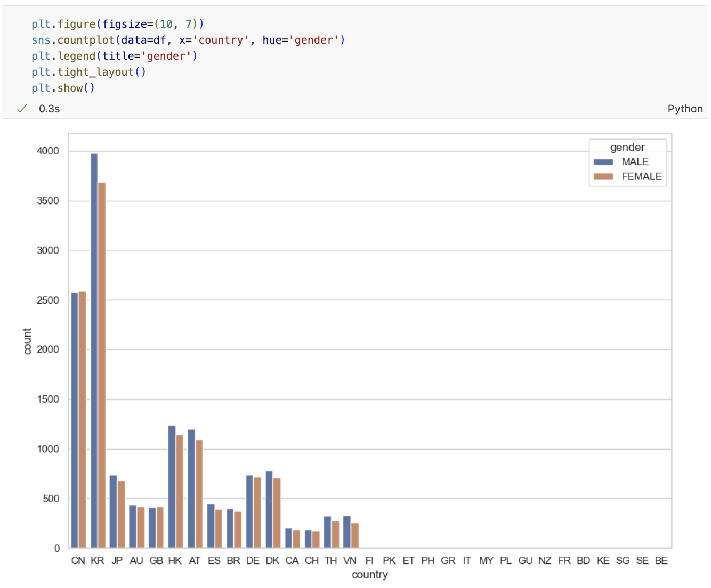Image resolution: width=711 pixels, height=588 pixels.
Task: Click the orange FEMALE bar for TH
Action: [335, 535]
